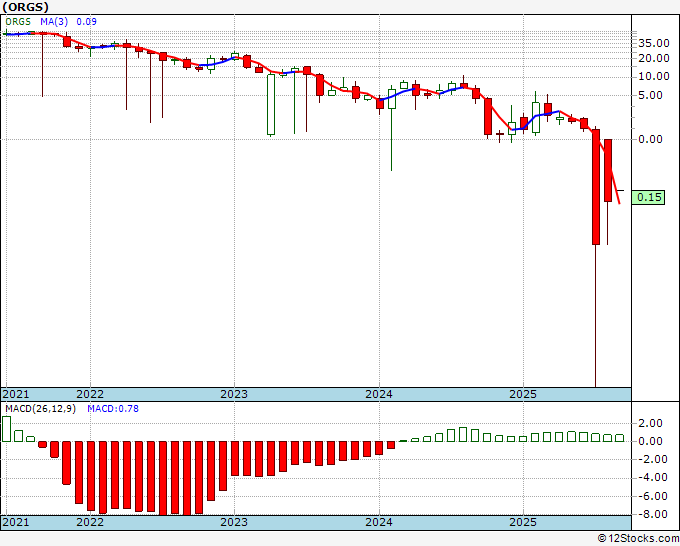Click the MACD(26,12,9) indicator label

[x=40, y=409]
